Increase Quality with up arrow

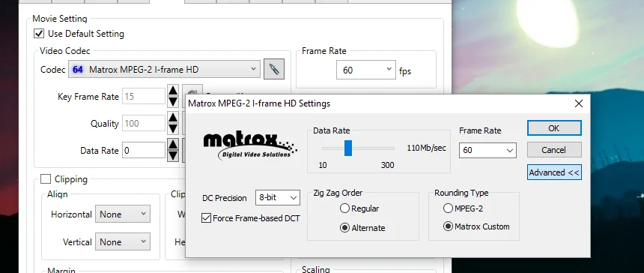pyautogui.click(x=173, y=118)
